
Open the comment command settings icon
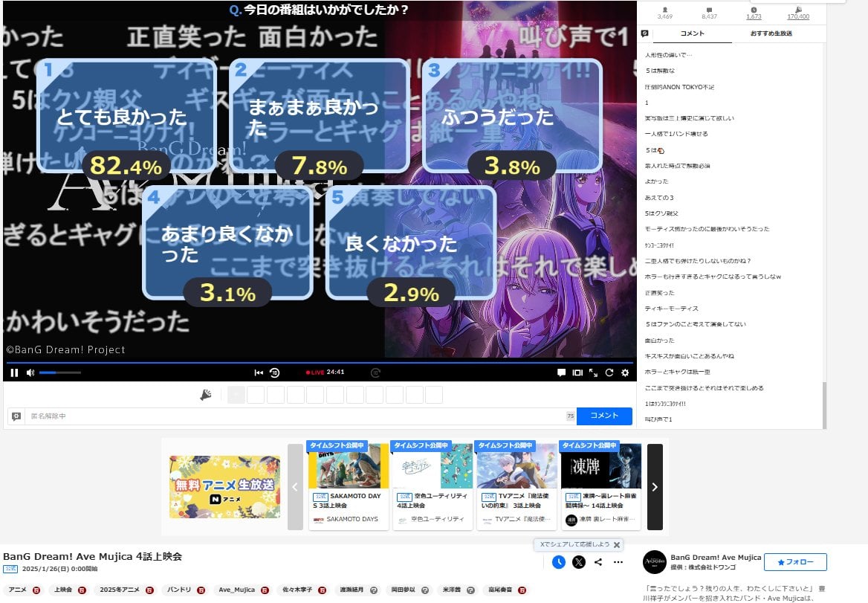click(x=16, y=416)
